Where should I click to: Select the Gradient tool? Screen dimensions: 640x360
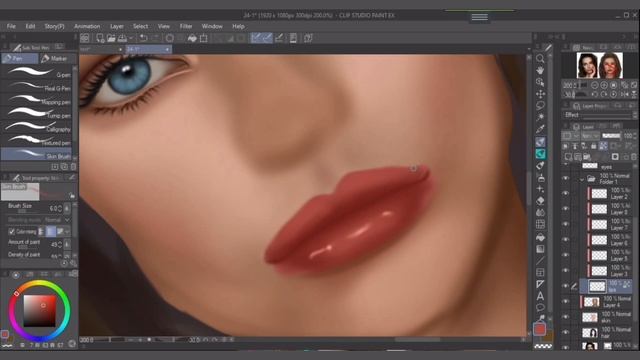pyautogui.click(x=540, y=249)
